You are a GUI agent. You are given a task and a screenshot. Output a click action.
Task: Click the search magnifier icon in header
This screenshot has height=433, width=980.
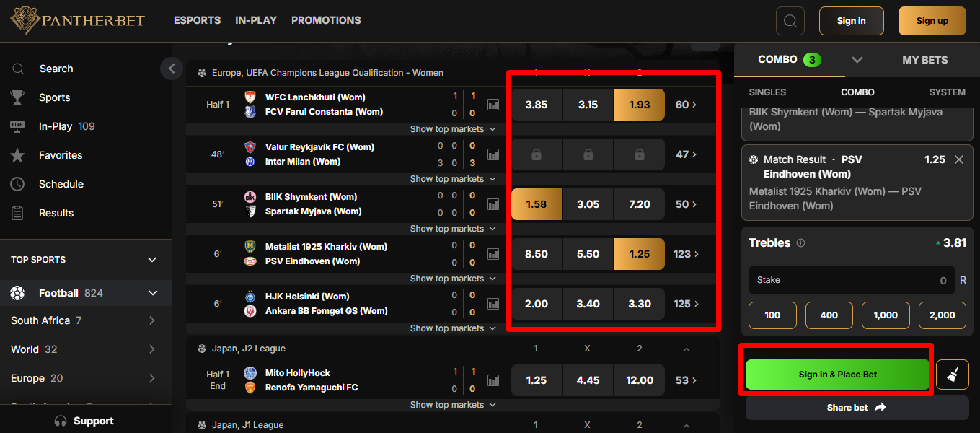click(790, 21)
